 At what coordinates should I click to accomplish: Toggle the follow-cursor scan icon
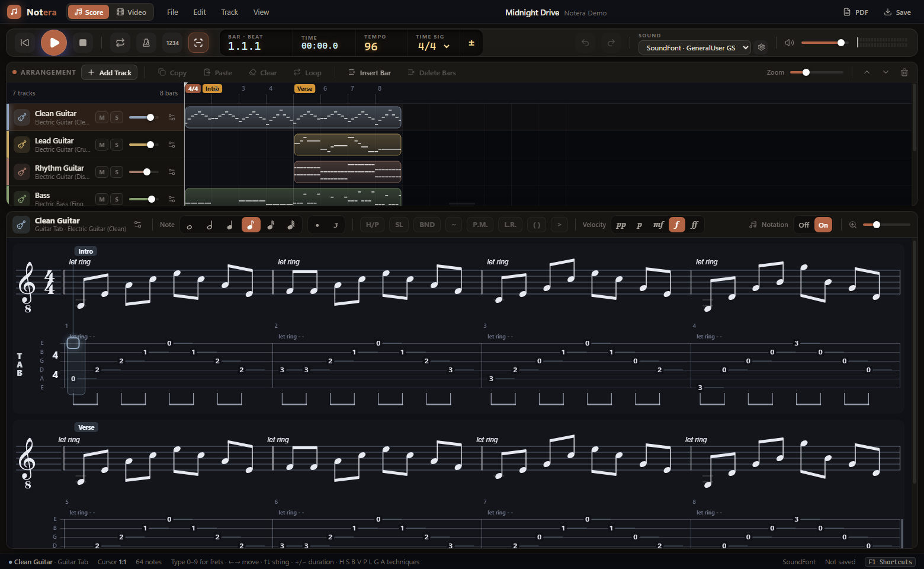pos(198,43)
